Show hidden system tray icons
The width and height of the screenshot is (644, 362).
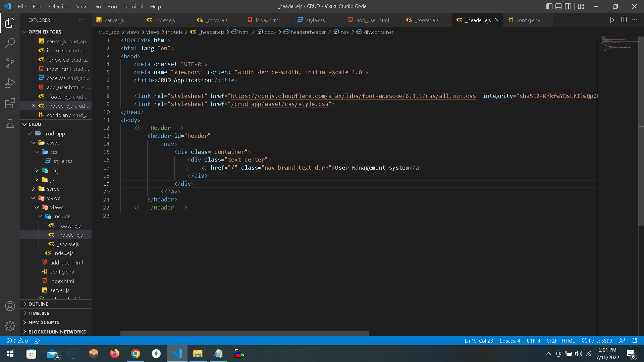pyautogui.click(x=548, y=354)
